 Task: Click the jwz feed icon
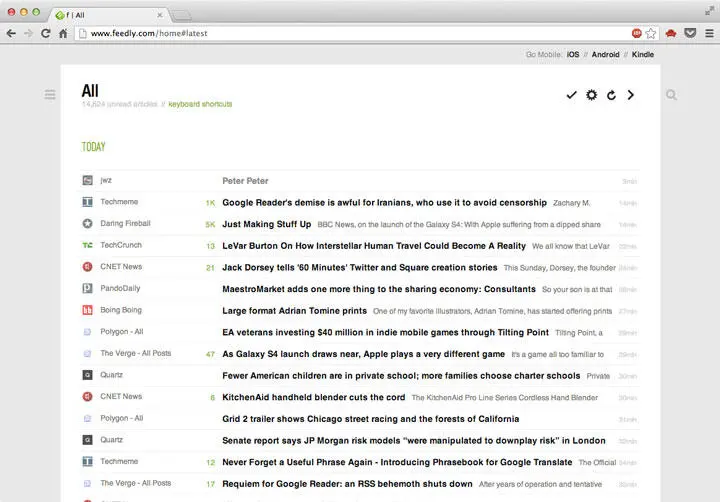pyautogui.click(x=87, y=180)
